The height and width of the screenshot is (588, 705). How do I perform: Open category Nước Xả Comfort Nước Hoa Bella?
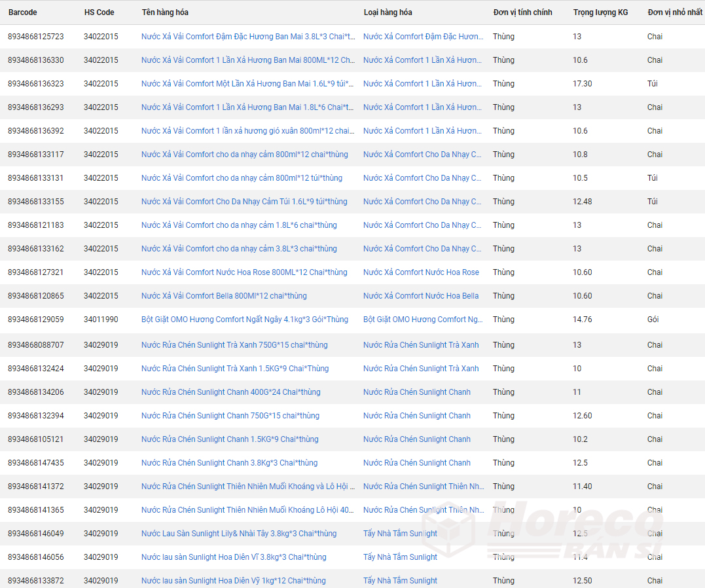(421, 295)
